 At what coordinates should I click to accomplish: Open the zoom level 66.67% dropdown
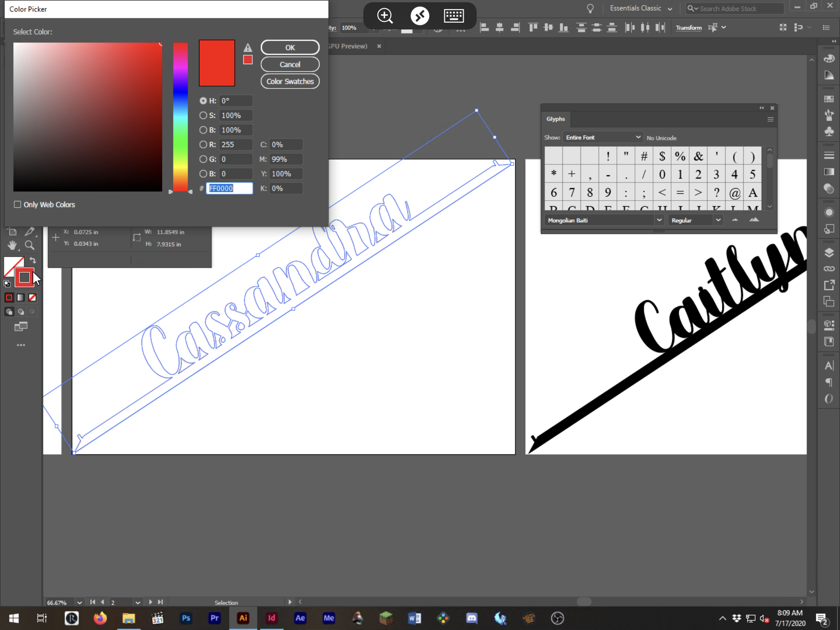[x=79, y=603]
